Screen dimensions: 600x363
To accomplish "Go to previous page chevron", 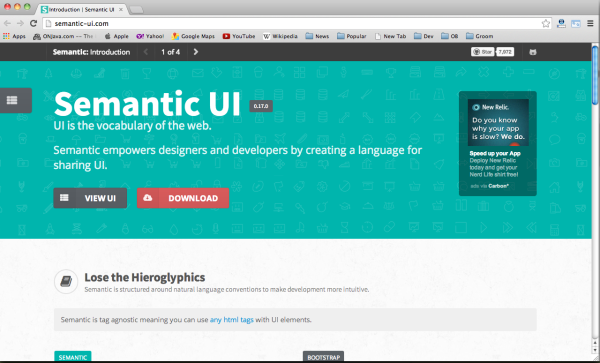I will point(145,52).
